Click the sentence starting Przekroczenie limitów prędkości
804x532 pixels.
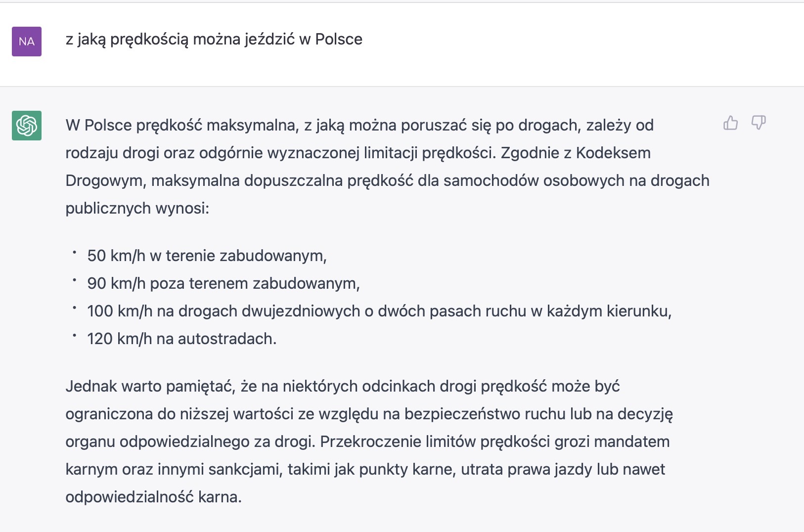(495, 442)
